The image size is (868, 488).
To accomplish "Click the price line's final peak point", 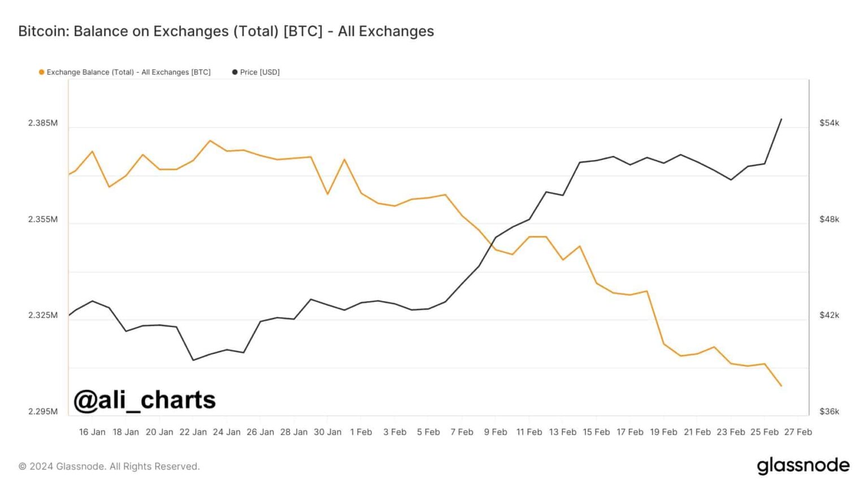I will click(x=782, y=119).
